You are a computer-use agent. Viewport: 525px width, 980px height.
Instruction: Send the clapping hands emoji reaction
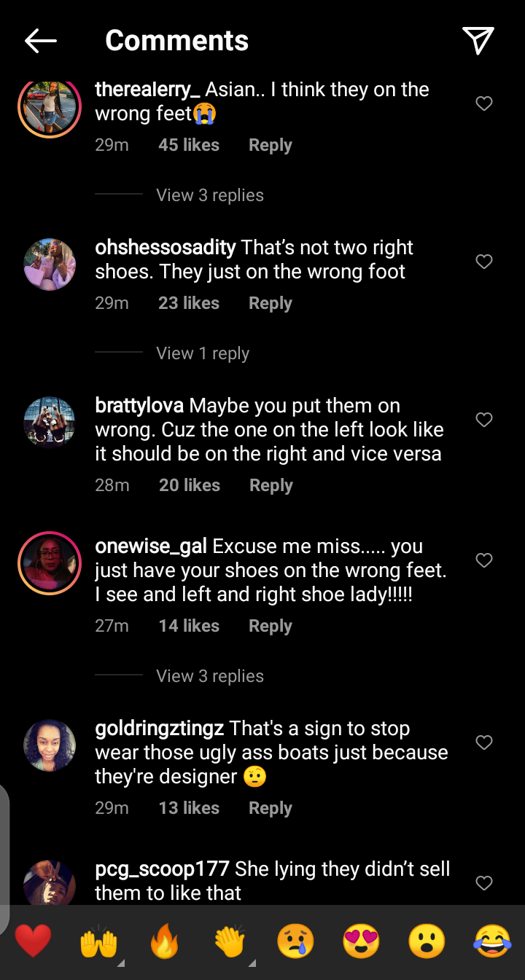[230, 940]
